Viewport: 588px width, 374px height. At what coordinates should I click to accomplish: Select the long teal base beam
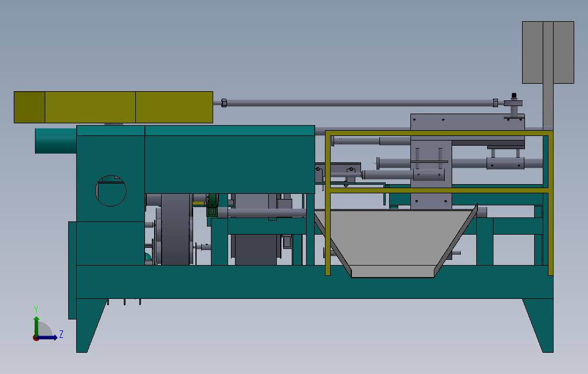point(315,282)
